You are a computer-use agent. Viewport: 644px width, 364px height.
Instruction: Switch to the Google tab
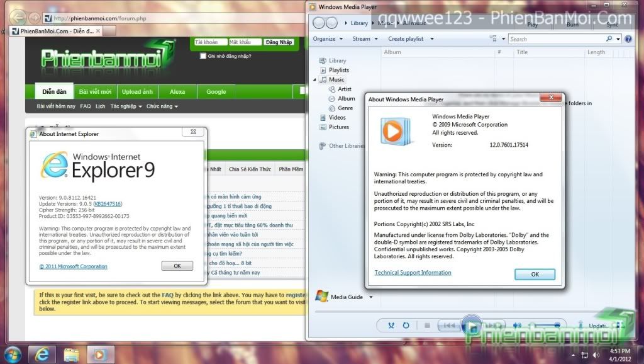216,92
